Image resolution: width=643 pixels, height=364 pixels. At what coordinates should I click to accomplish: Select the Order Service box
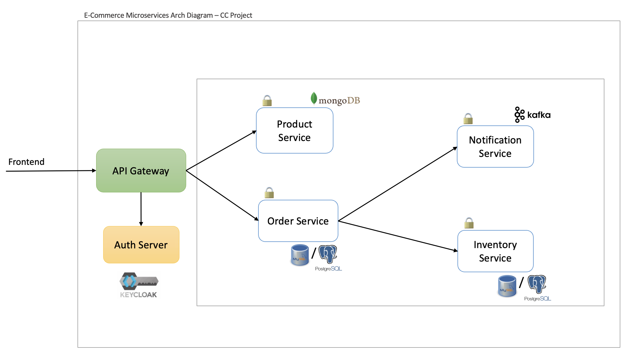pyautogui.click(x=298, y=221)
